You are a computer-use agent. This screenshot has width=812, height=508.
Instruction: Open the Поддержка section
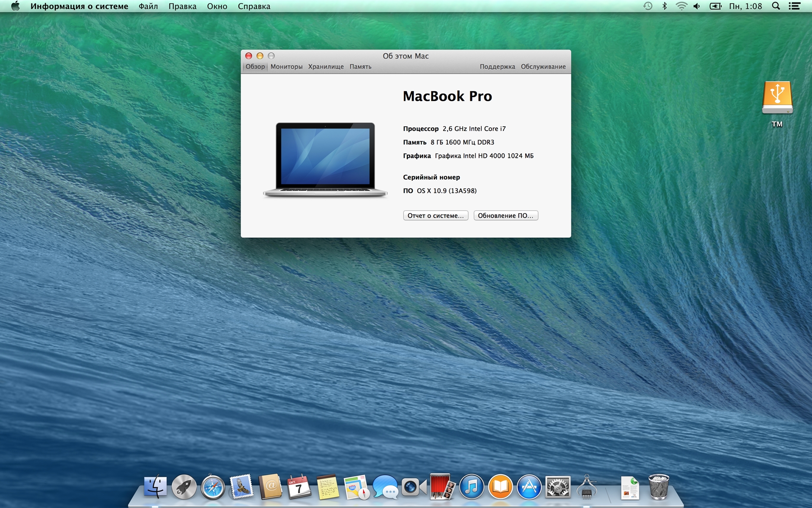(x=497, y=67)
